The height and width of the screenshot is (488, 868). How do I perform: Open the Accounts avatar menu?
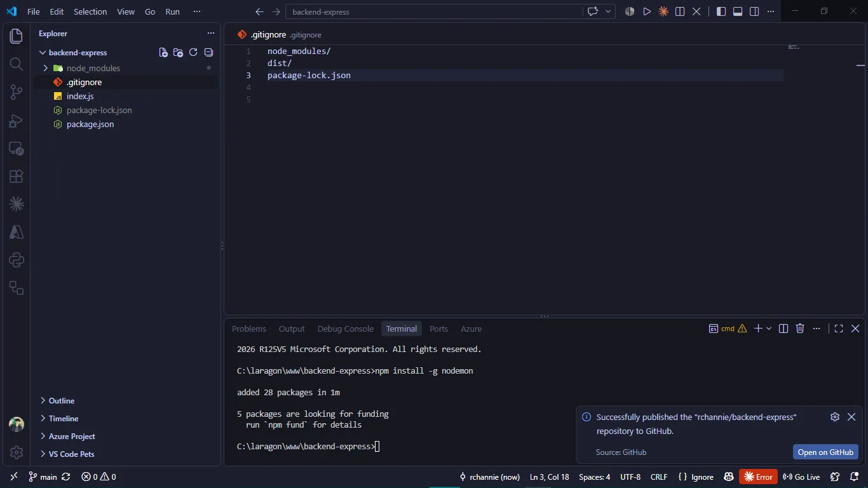point(17,424)
